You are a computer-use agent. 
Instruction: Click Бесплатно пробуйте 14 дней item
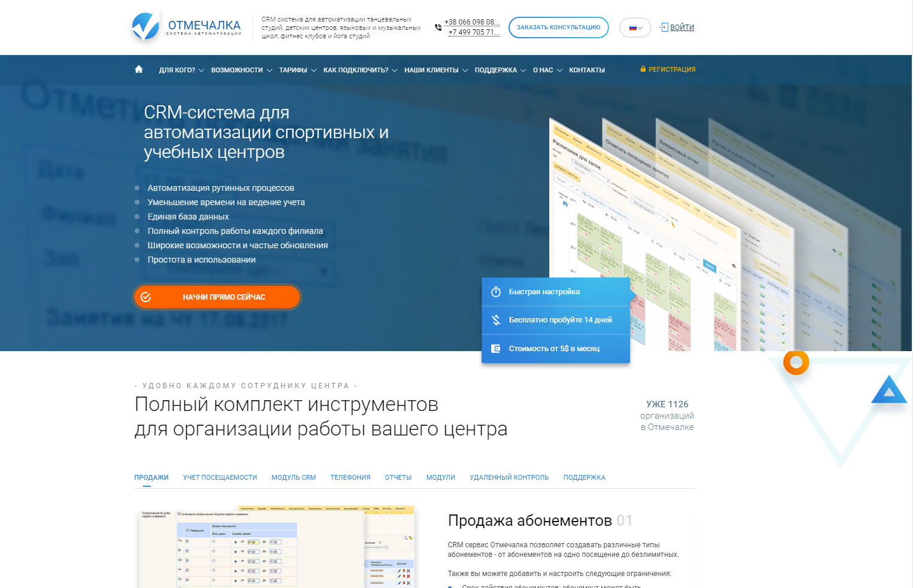coord(556,320)
